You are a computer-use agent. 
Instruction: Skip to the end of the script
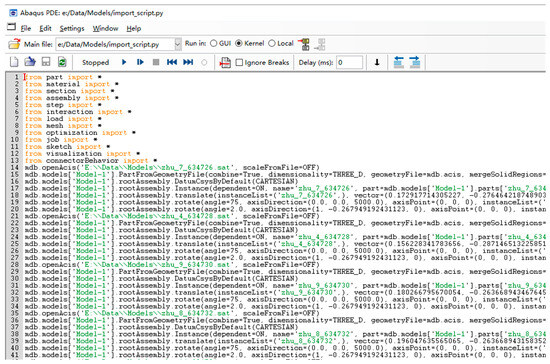pos(188,62)
